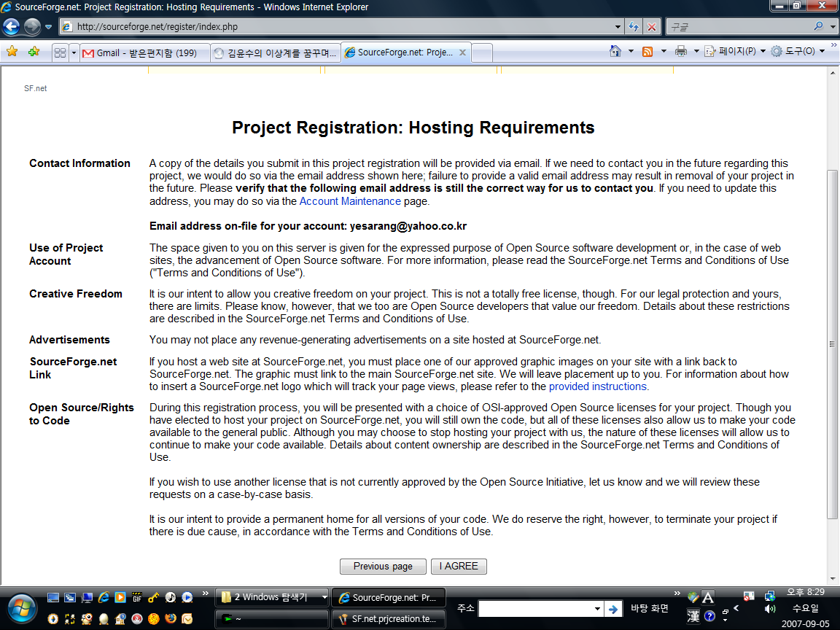This screenshot has height=630, width=840.
Task: Expand the RSS feeds dropdown arrow
Action: pos(664,51)
